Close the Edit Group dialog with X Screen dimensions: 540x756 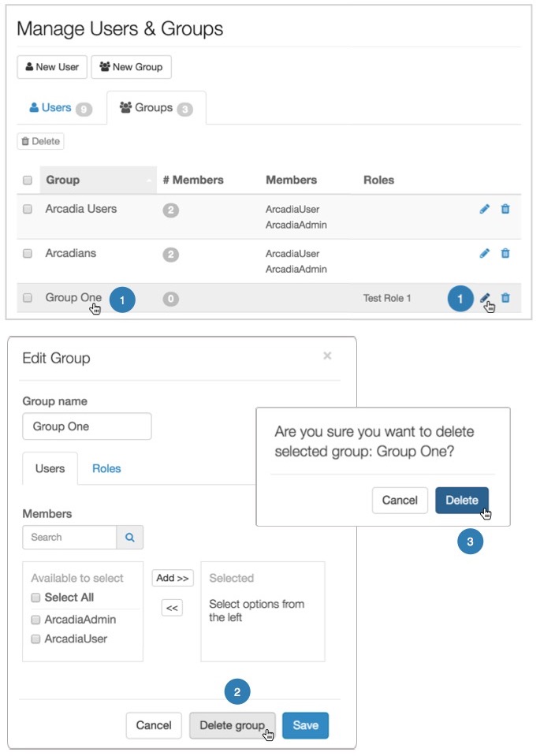(x=327, y=356)
